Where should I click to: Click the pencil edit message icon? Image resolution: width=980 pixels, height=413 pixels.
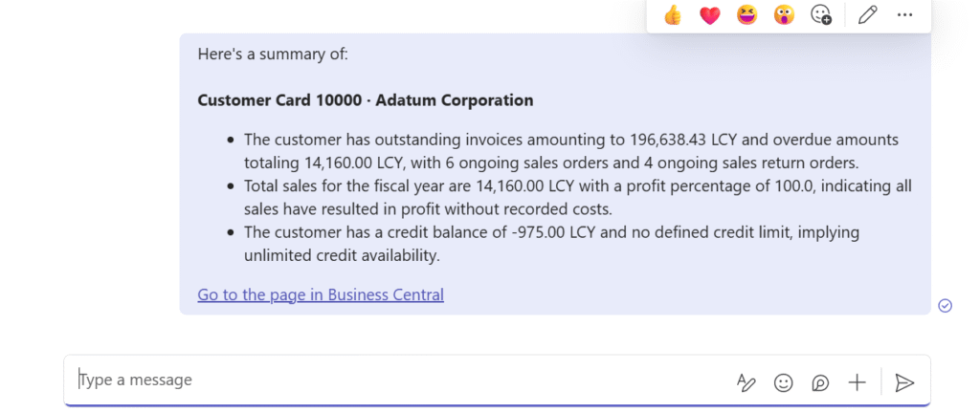click(867, 15)
